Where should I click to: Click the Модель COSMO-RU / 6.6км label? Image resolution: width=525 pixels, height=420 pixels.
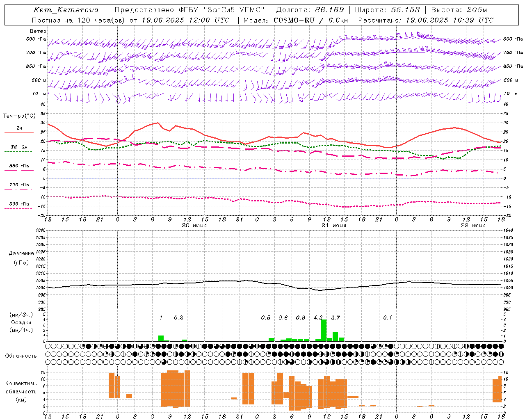(296, 20)
